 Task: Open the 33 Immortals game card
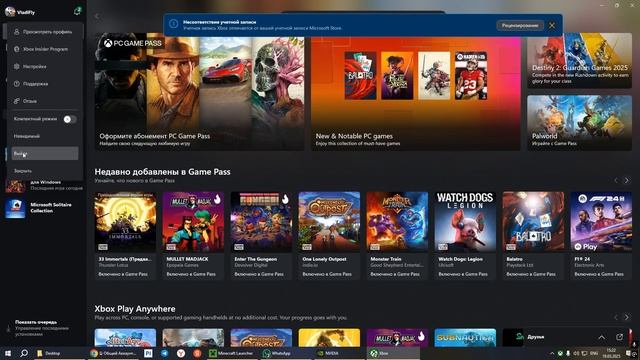[125, 236]
